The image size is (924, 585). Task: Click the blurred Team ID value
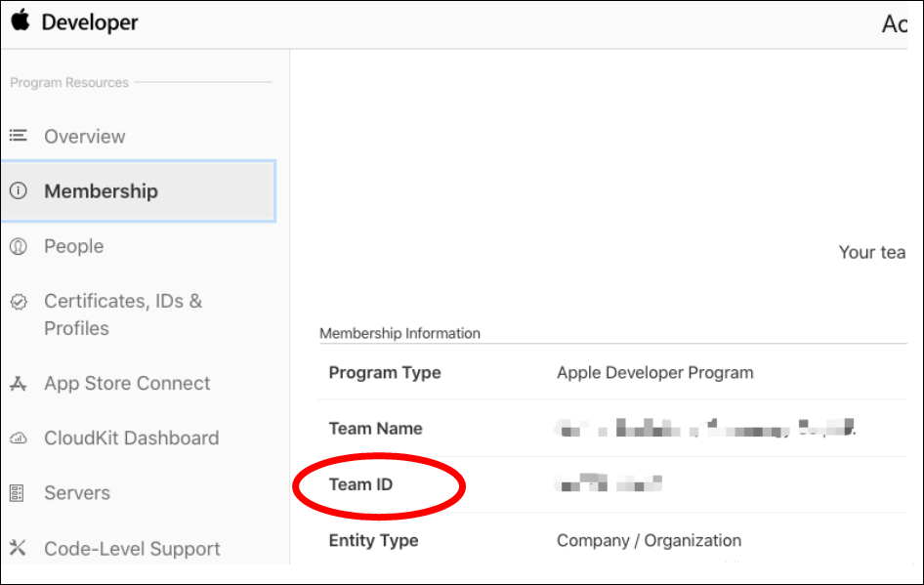[609, 482]
